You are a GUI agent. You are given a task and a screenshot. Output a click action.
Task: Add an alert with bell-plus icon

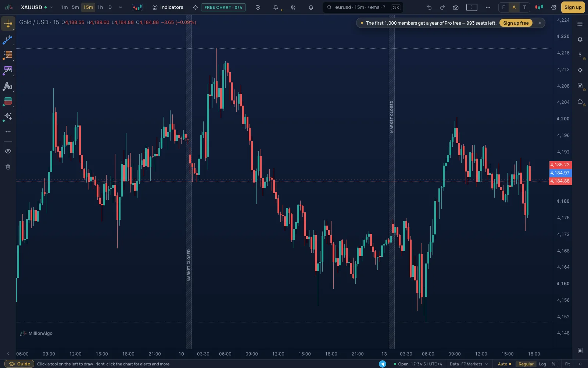(276, 7)
